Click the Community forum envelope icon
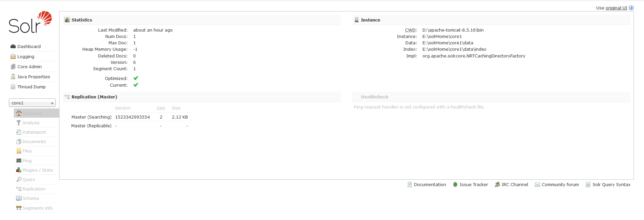 point(537,184)
